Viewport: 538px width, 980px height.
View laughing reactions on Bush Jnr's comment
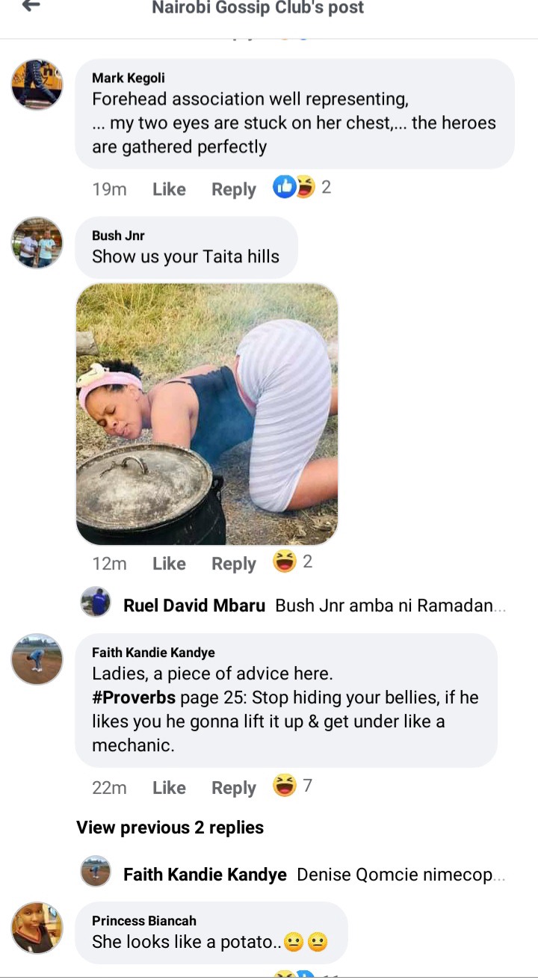click(x=292, y=561)
